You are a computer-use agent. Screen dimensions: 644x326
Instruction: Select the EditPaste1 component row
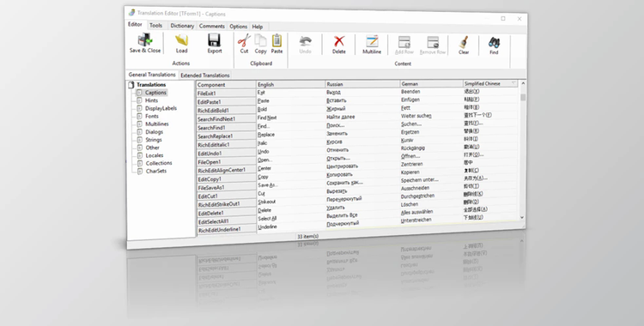pos(226,102)
